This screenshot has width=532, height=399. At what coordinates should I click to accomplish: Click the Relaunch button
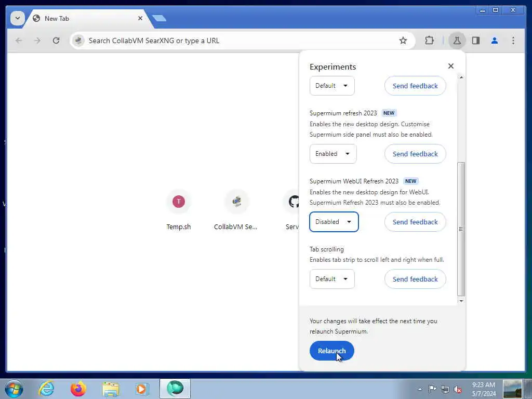pyautogui.click(x=331, y=351)
